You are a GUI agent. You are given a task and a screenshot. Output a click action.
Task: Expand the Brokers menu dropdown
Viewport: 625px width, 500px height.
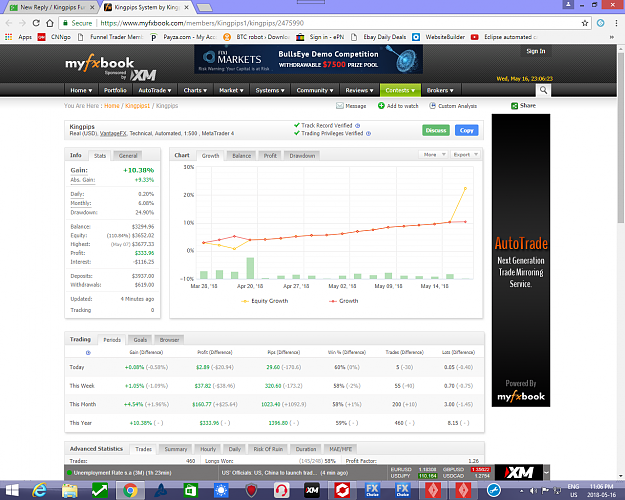click(x=440, y=90)
